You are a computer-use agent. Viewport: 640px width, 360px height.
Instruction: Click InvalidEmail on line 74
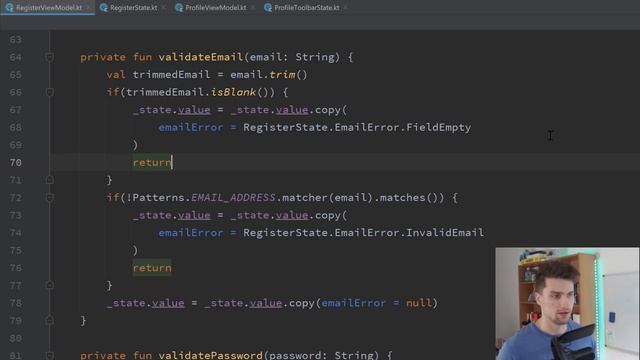445,233
